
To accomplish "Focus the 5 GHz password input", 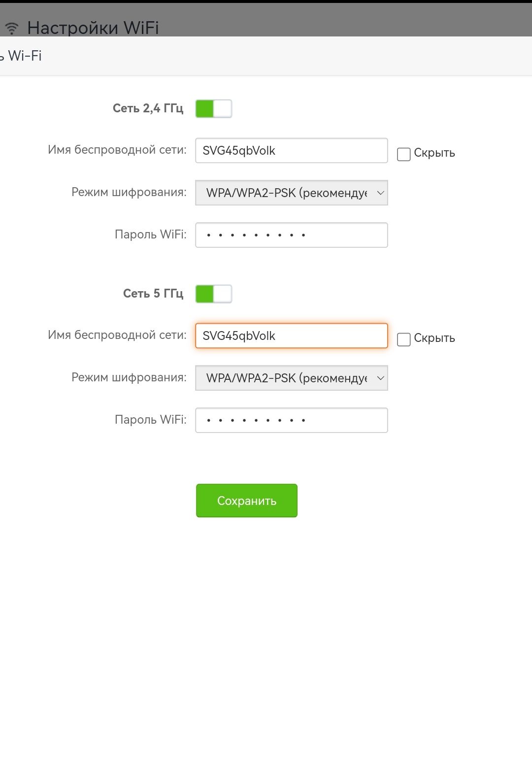I will 291,420.
